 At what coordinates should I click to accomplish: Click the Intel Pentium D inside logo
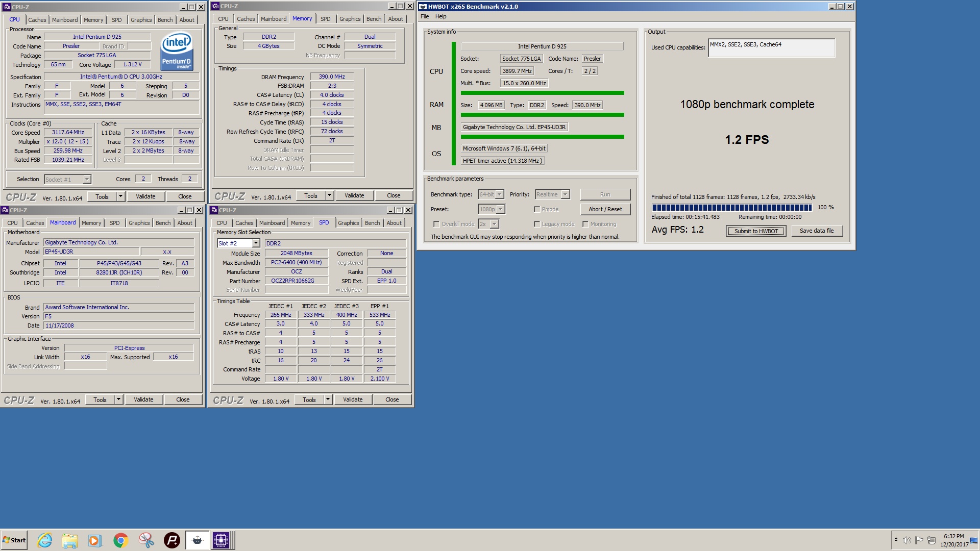pos(177,51)
